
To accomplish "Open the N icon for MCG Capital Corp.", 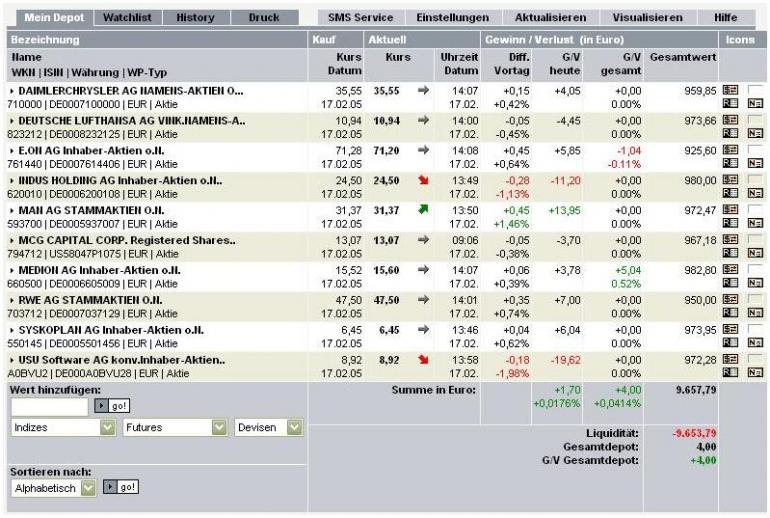I will tap(755, 254).
